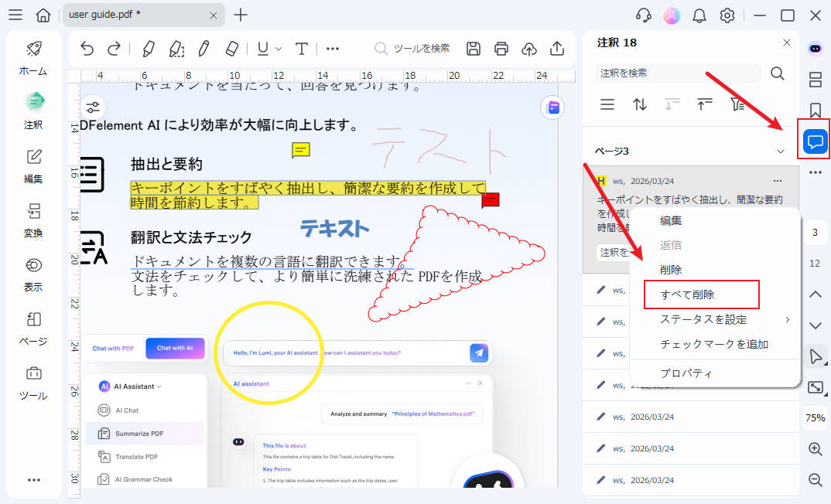831x504 pixels.
Task: Click the 注釈を検索 search field
Action: tap(677, 73)
